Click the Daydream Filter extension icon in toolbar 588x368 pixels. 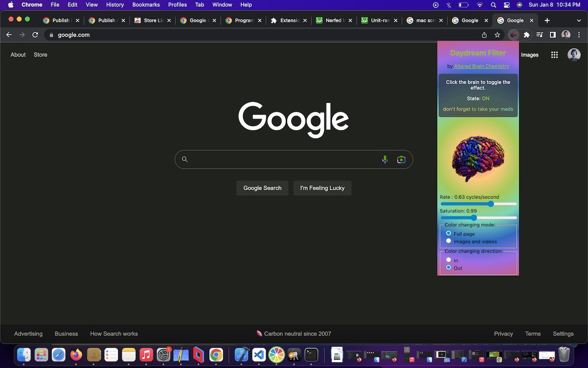[514, 35]
